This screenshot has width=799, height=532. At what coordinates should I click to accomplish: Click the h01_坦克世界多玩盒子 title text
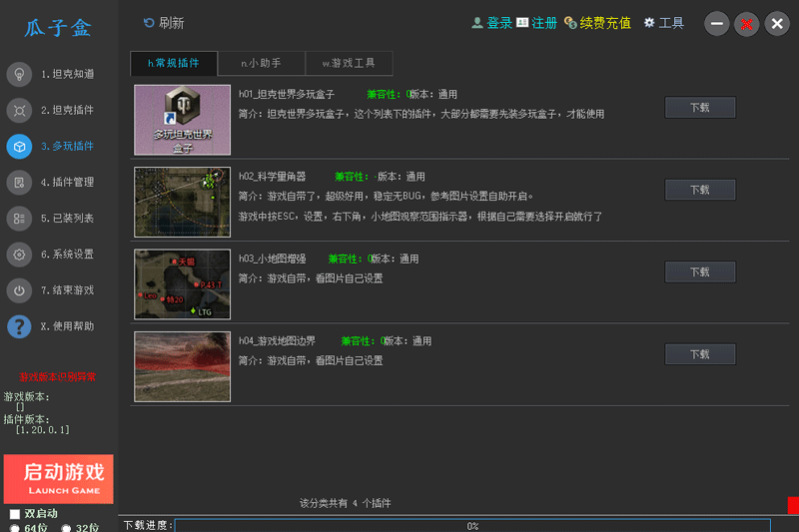287,95
